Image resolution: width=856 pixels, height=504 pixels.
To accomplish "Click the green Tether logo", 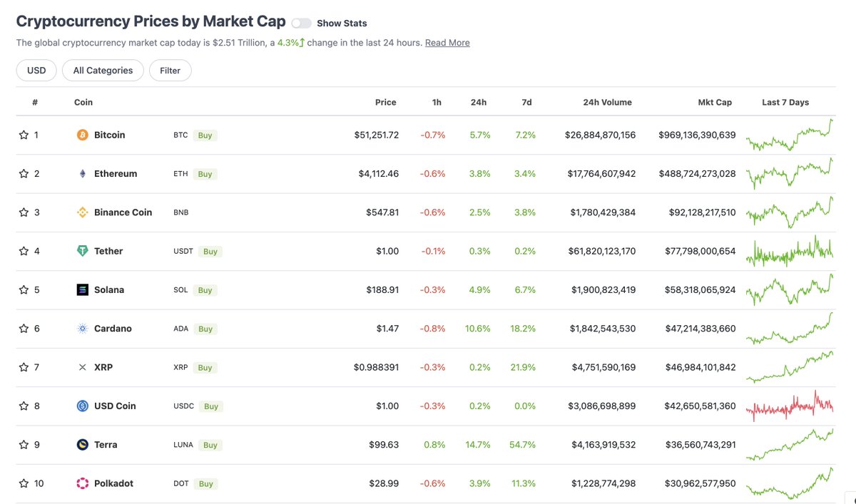I will click(82, 251).
